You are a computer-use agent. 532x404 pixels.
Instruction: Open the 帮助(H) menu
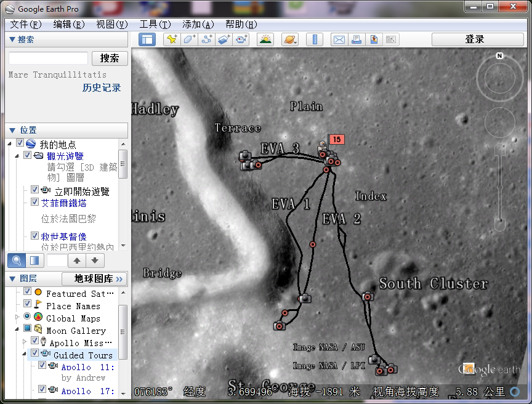coord(241,25)
